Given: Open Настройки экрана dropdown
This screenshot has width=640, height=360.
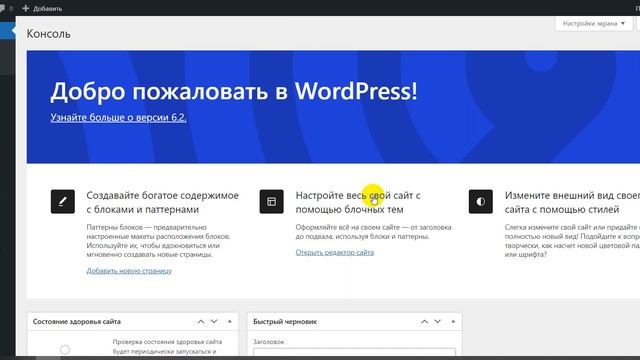Looking at the screenshot, I should [x=593, y=23].
